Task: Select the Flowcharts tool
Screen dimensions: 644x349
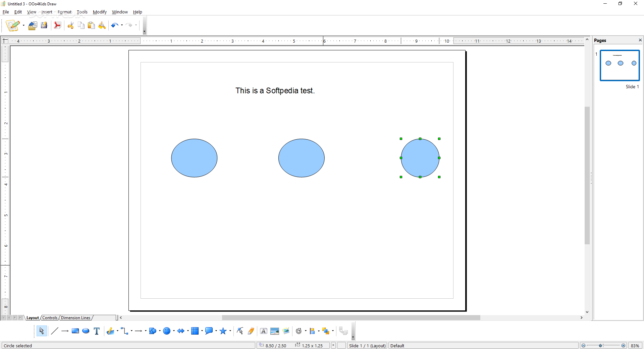Action: 195,331
